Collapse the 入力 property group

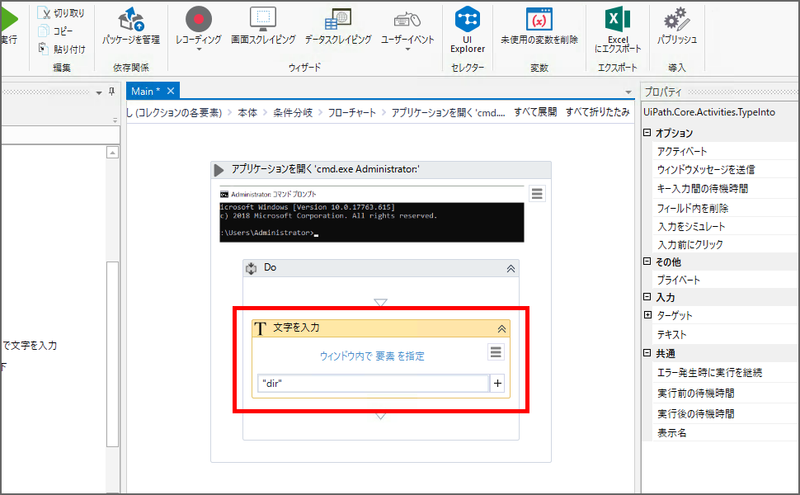pos(647,296)
